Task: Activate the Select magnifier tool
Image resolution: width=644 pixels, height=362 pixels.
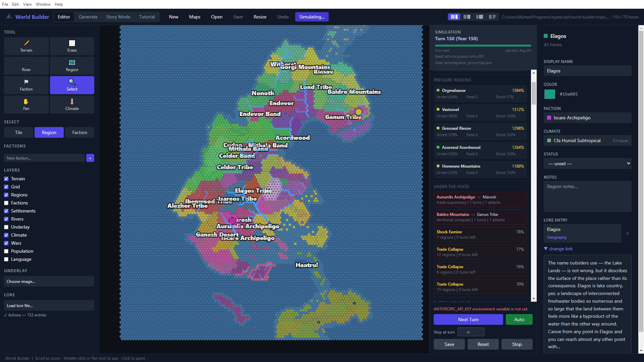Action: [72, 85]
